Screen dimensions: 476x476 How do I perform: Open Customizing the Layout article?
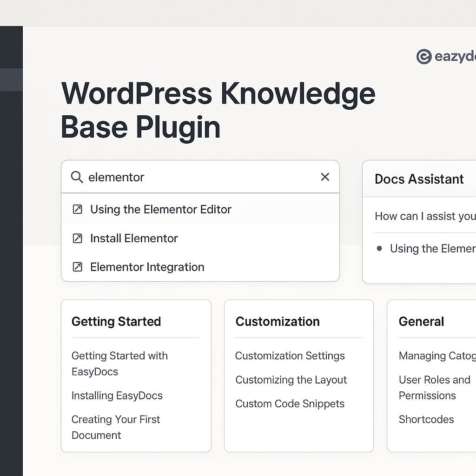pyautogui.click(x=291, y=380)
